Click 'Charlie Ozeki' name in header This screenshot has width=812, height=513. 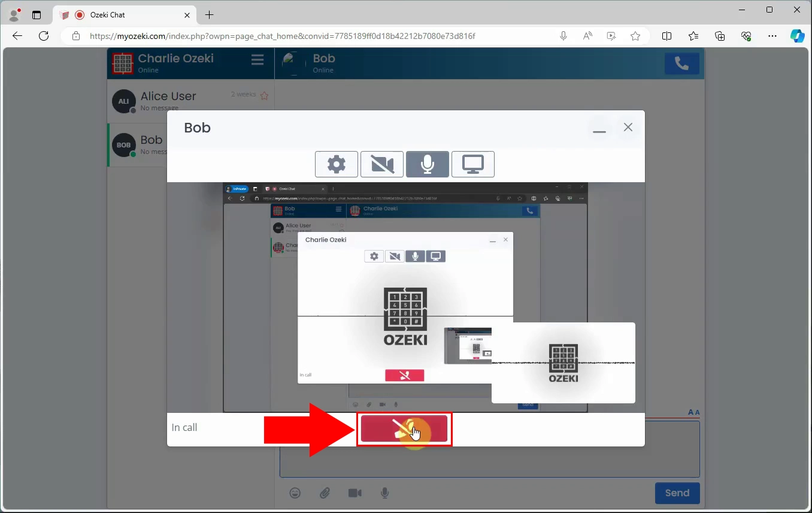point(176,58)
